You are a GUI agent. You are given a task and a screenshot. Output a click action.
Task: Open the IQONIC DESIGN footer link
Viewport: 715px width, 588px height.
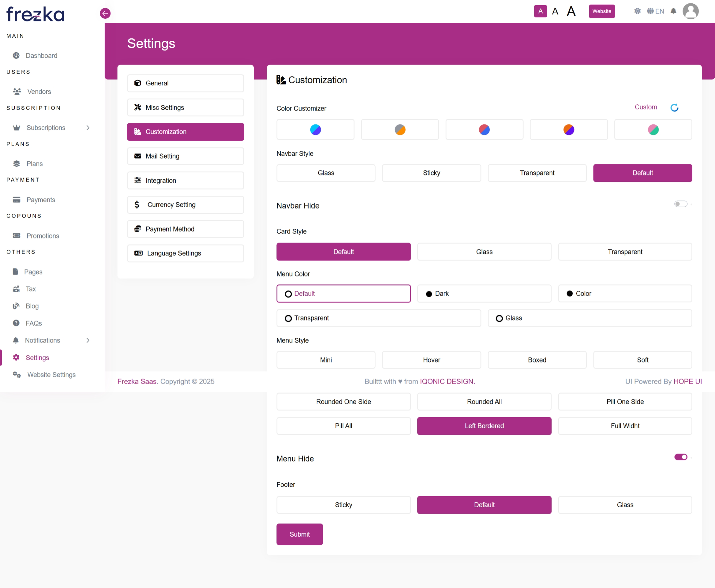[x=447, y=381]
